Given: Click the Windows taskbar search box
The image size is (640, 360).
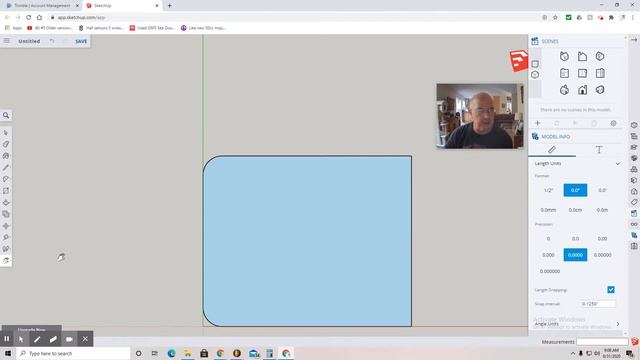Looking at the screenshot, I should click(x=73, y=353).
